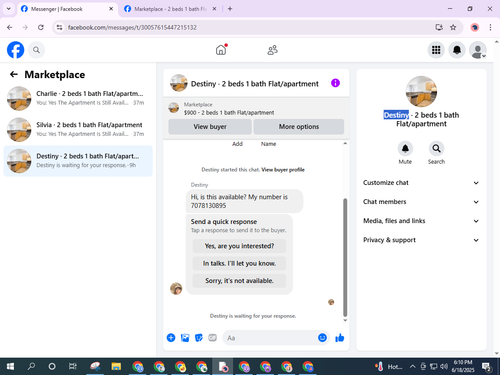Send quick response Sorry, it's not available.
The image size is (500, 375).
click(239, 281)
